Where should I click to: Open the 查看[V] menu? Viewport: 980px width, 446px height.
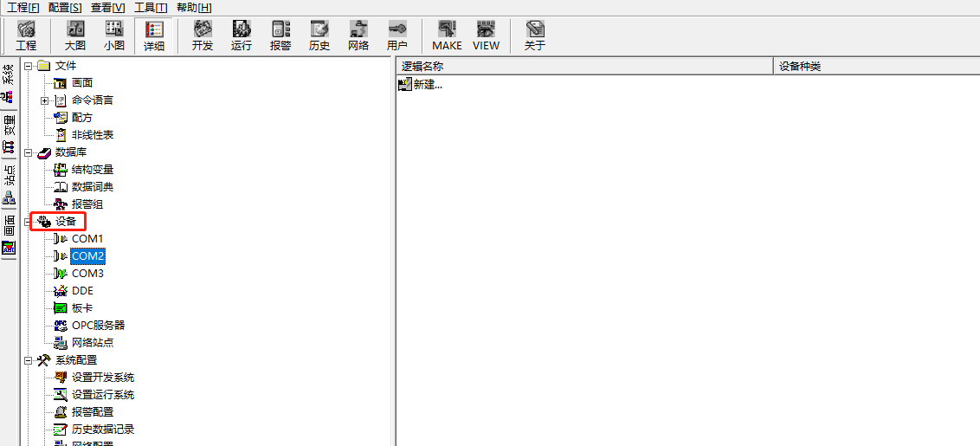[108, 8]
